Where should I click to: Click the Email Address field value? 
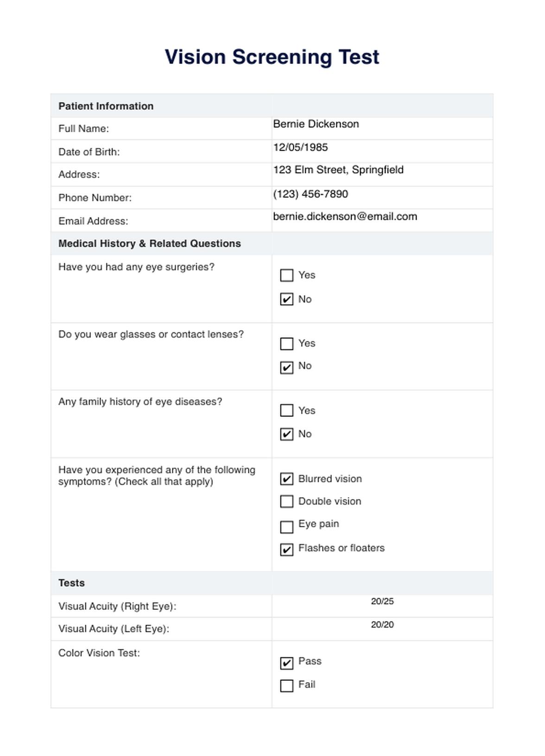(345, 217)
